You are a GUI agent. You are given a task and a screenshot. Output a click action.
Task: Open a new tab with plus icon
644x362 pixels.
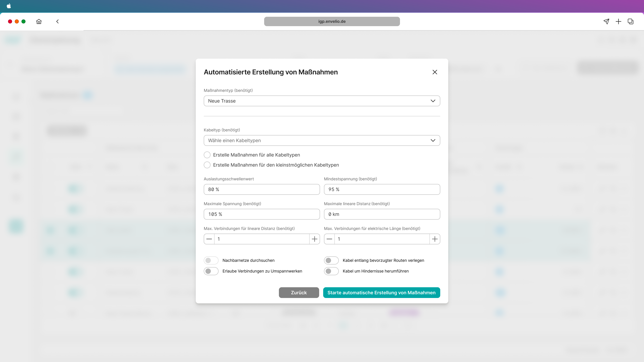coord(619,21)
